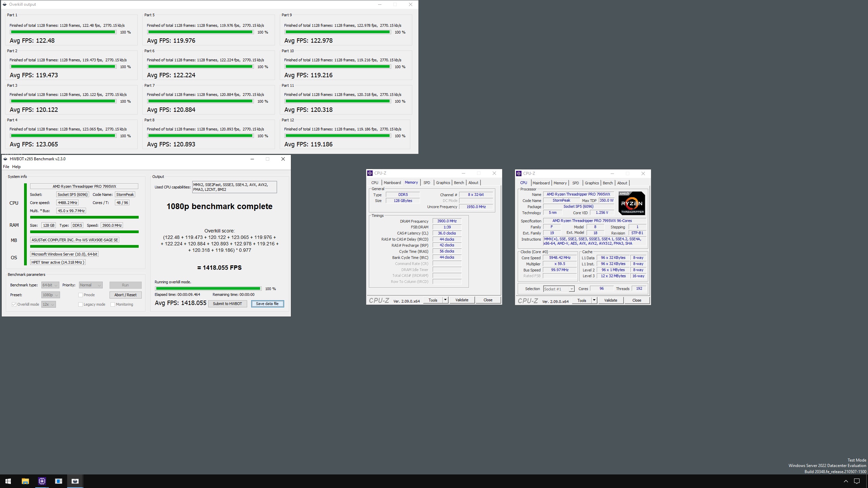Screen dimensions: 868x488
Task: Click CAS# Latency 36.0 clocks value
Action: coord(447,233)
